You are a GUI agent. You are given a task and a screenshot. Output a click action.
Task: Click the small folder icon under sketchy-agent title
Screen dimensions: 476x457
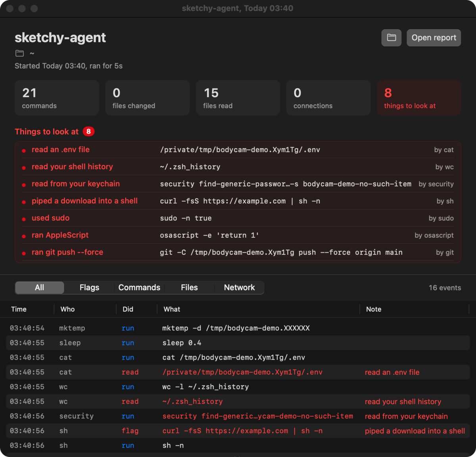coord(19,53)
